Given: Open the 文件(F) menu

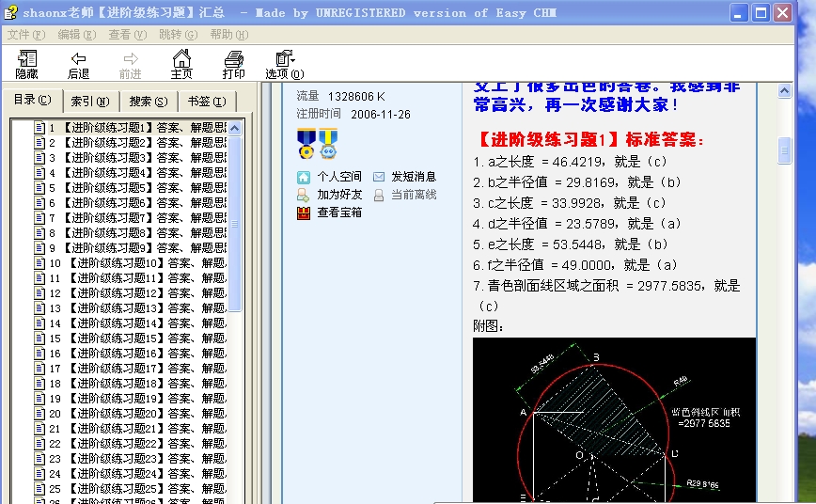Looking at the screenshot, I should [26, 35].
